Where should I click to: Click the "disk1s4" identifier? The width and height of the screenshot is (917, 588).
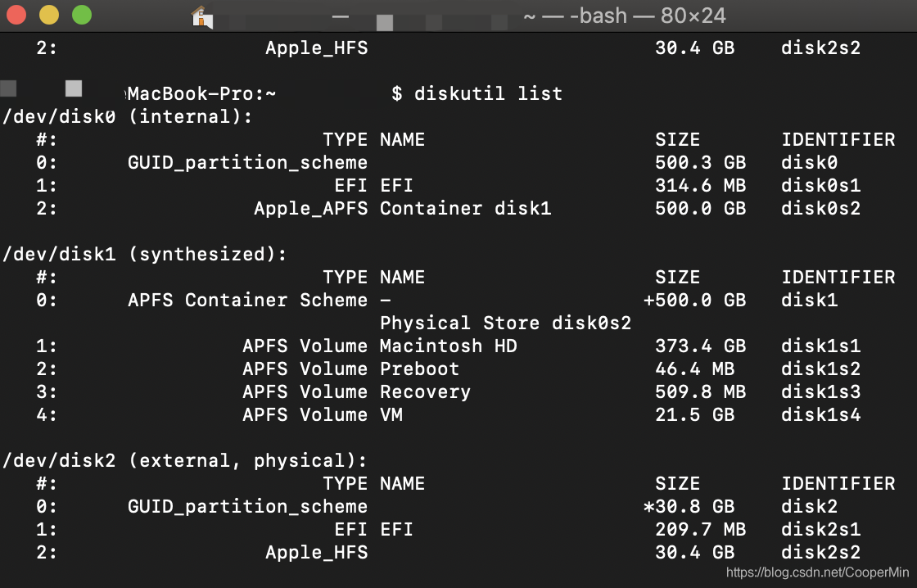coord(820,414)
